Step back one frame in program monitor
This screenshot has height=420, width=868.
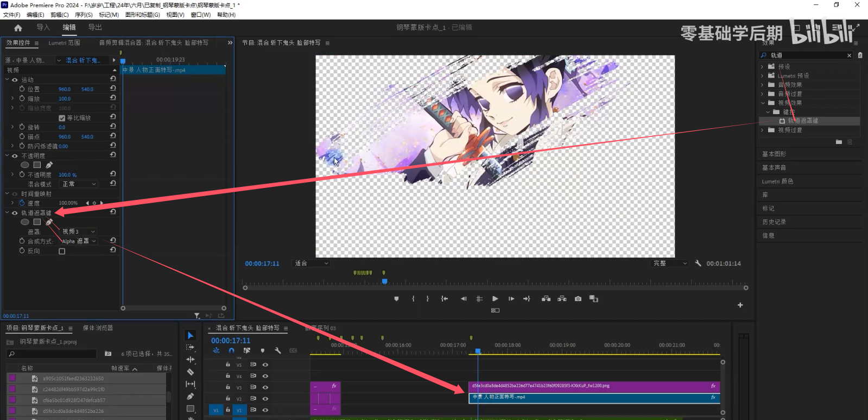click(x=463, y=299)
